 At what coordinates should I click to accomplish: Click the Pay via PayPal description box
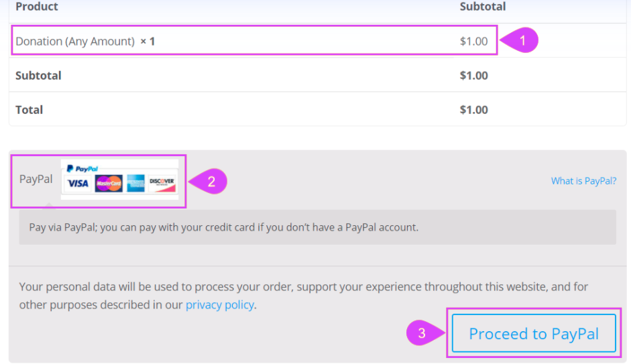(x=318, y=227)
